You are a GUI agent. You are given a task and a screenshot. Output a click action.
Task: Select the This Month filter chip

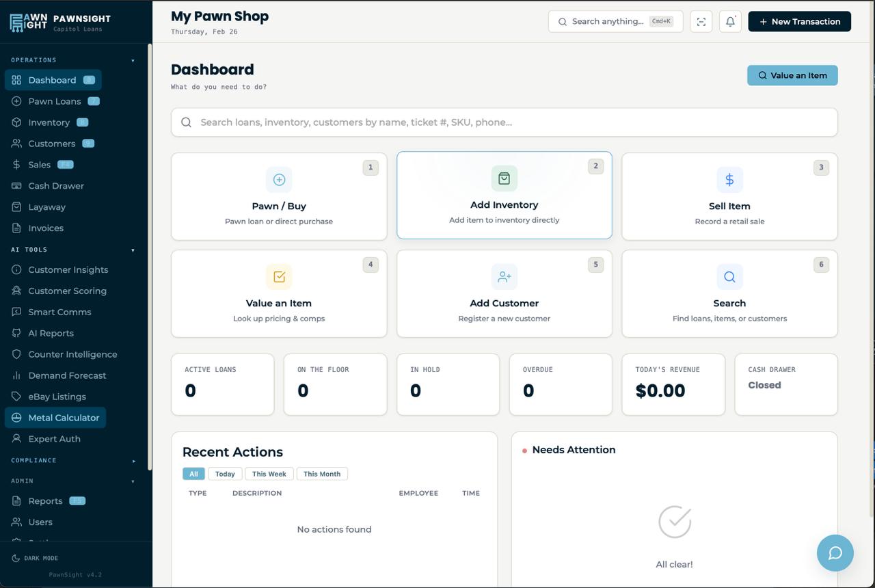point(321,473)
